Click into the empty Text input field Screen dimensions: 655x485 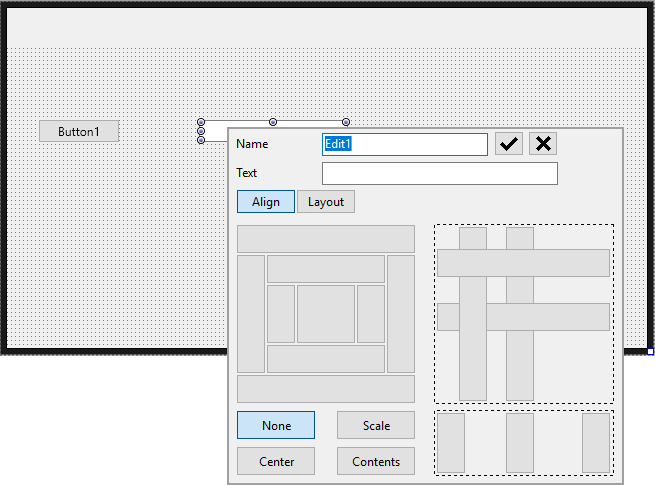click(x=439, y=173)
